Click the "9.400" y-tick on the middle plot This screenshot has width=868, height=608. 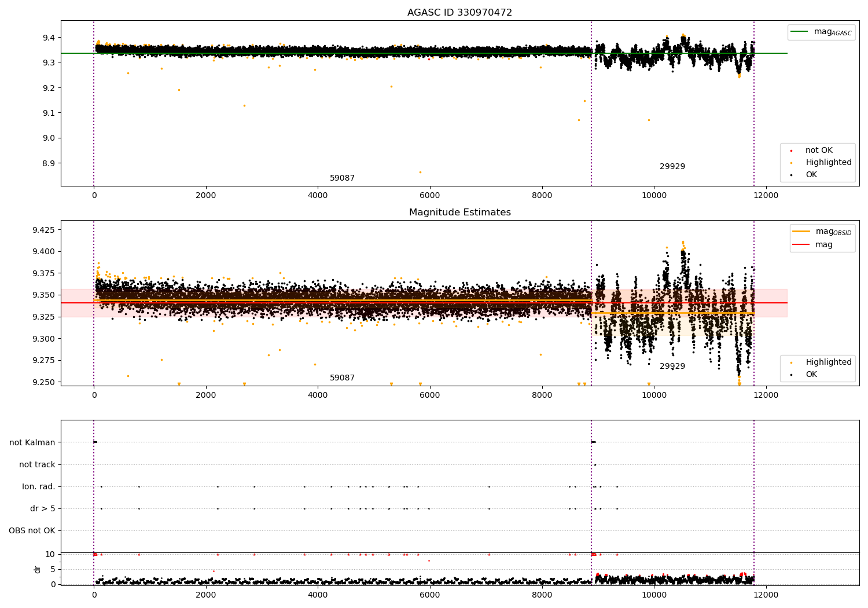43,252
